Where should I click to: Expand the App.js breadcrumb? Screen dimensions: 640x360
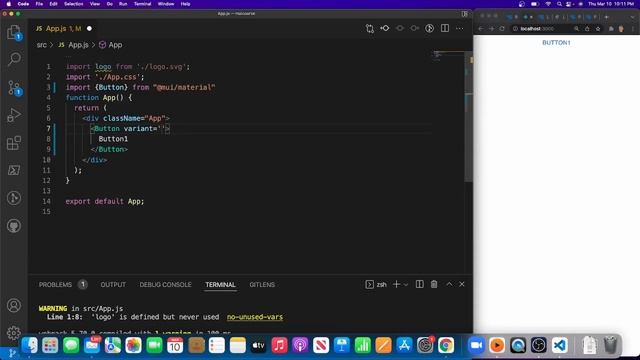[x=73, y=45]
